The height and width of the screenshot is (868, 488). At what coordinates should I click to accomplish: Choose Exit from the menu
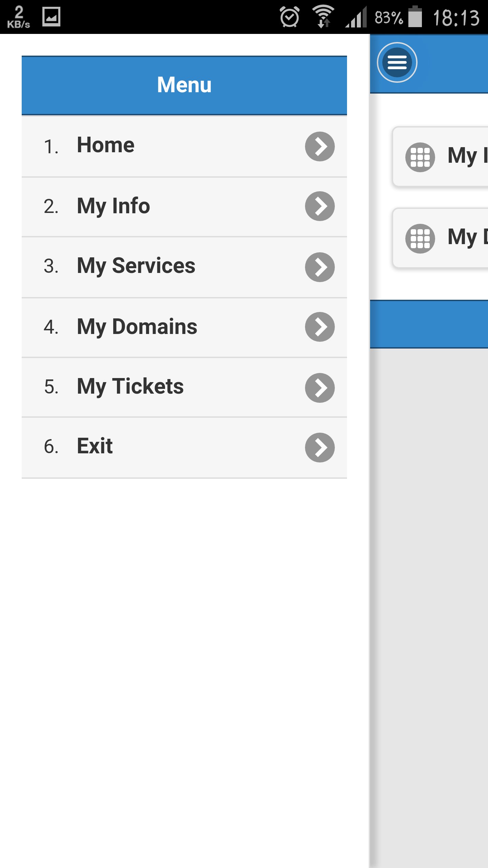coord(95,447)
